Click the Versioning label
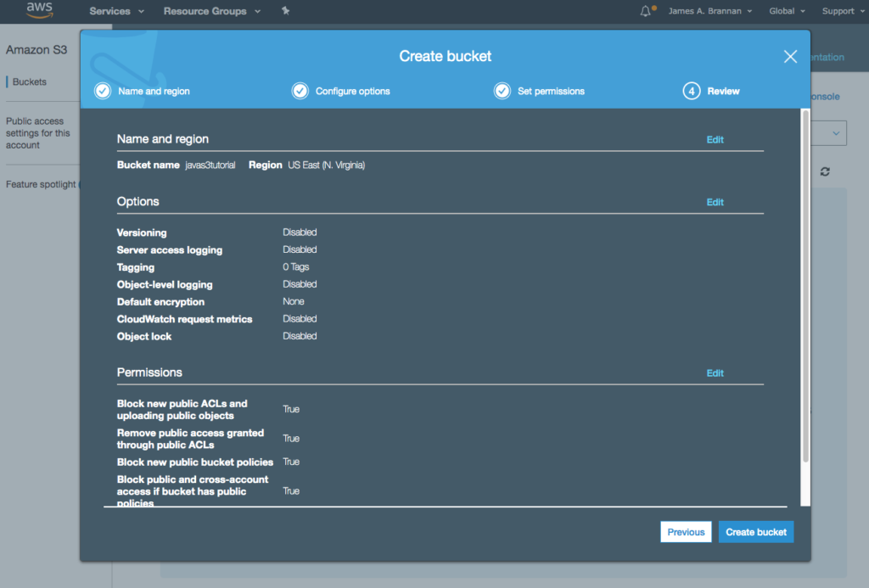The height and width of the screenshot is (588, 869). [x=142, y=232]
